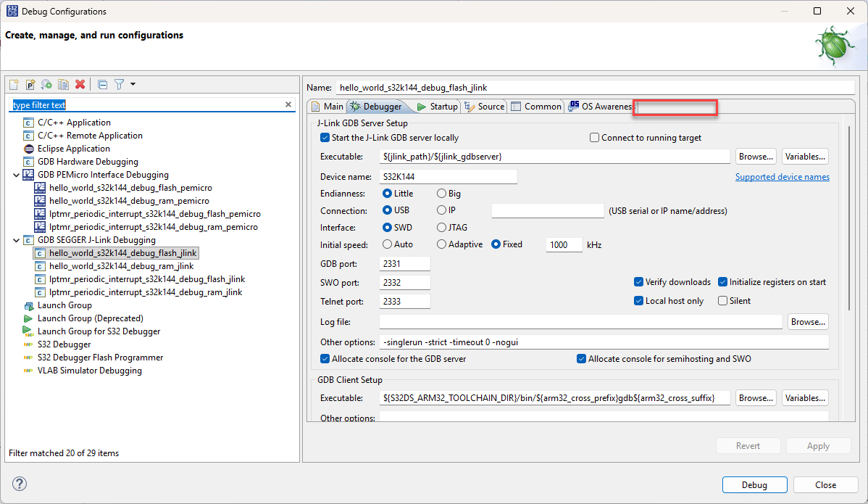Select GDB Hardware Debugging entry
868x504 pixels.
pos(88,162)
